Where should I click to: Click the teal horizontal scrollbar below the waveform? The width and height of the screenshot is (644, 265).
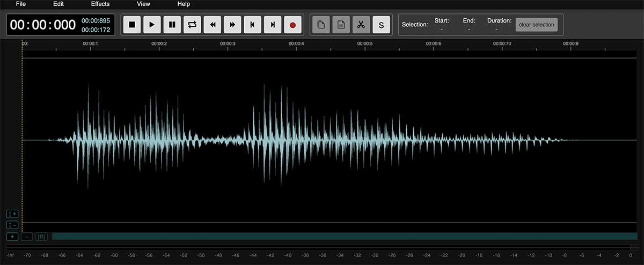[343, 237]
